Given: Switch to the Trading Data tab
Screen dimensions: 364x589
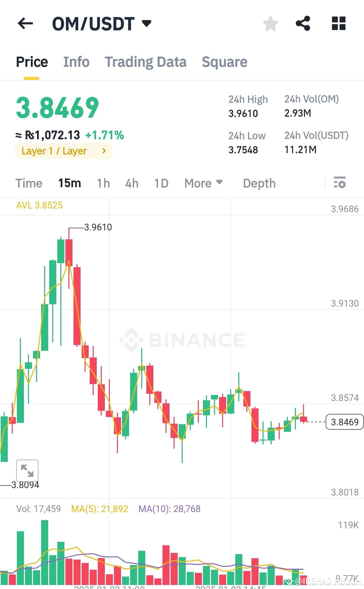Looking at the screenshot, I should tap(146, 62).
